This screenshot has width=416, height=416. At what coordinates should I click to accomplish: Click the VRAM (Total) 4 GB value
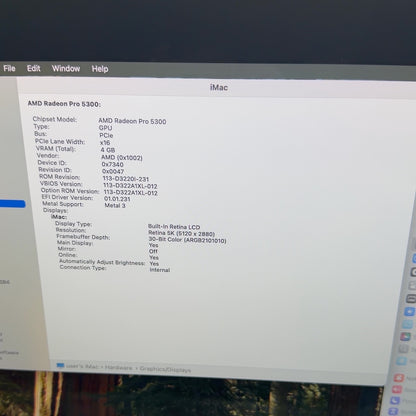[x=108, y=150]
